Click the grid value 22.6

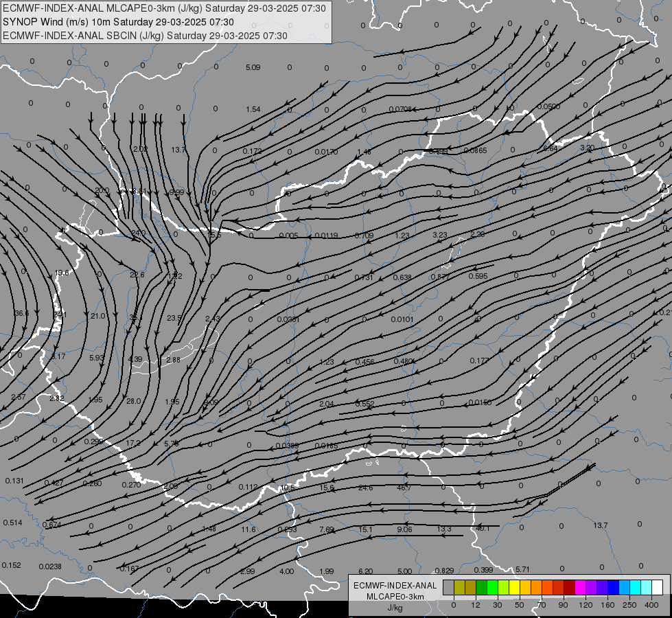[x=137, y=275]
